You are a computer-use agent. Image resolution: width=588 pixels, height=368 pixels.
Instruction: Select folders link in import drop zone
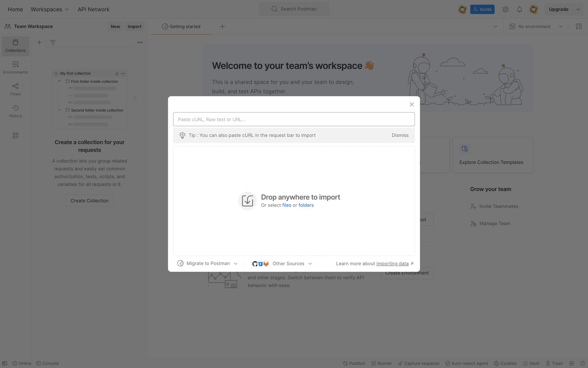click(x=306, y=205)
